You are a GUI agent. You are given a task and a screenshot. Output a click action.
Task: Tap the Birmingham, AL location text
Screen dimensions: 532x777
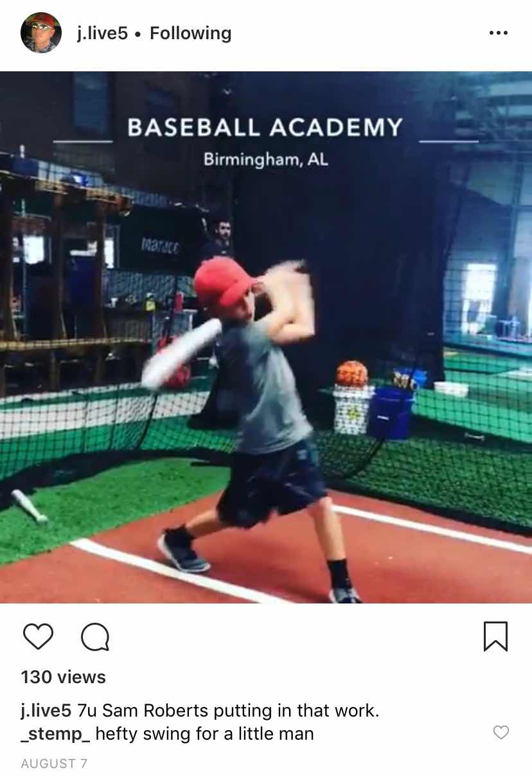[x=265, y=159]
